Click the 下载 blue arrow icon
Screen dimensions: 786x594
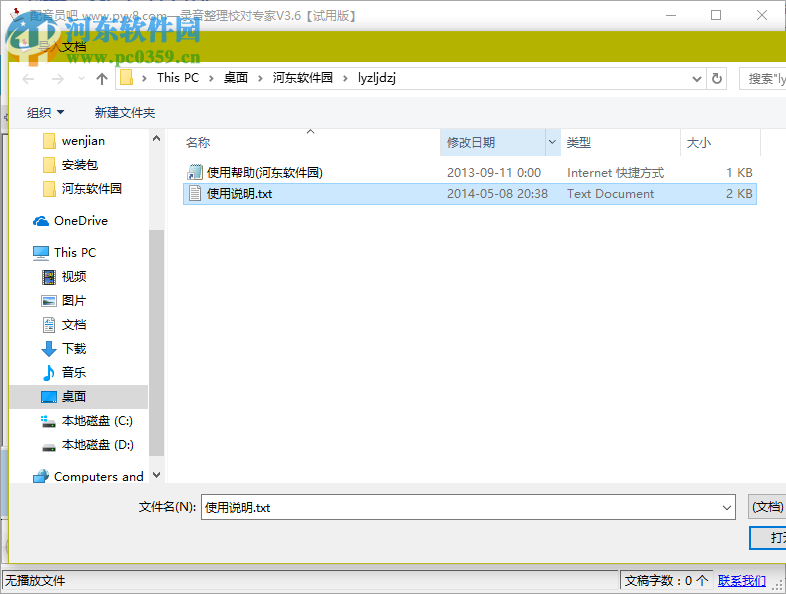(x=49, y=349)
